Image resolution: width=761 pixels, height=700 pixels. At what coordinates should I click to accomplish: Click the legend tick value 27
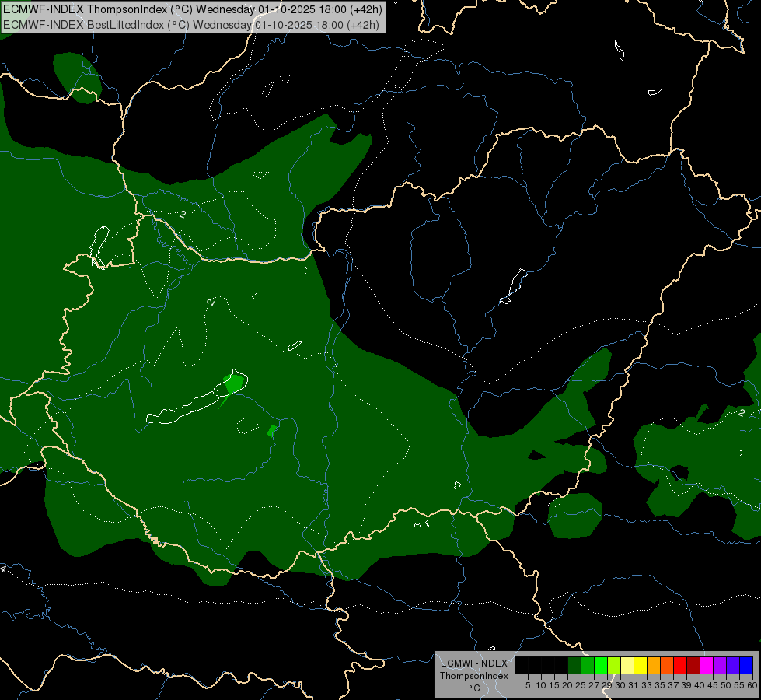[x=594, y=685]
